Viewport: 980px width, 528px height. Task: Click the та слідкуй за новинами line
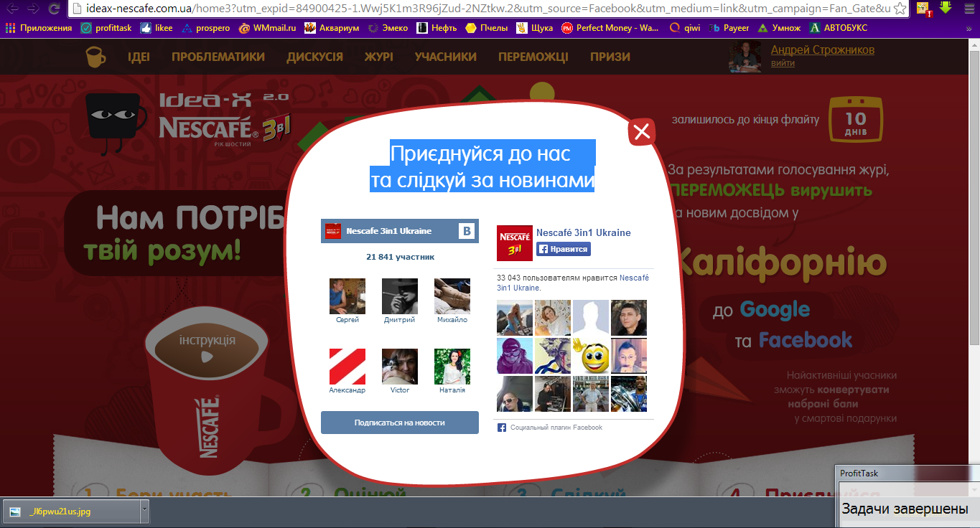pyautogui.click(x=482, y=179)
